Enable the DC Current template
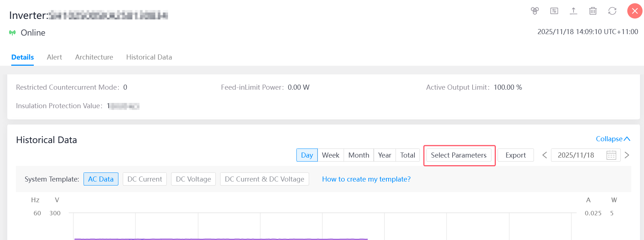The height and width of the screenshot is (240, 644). [145, 179]
